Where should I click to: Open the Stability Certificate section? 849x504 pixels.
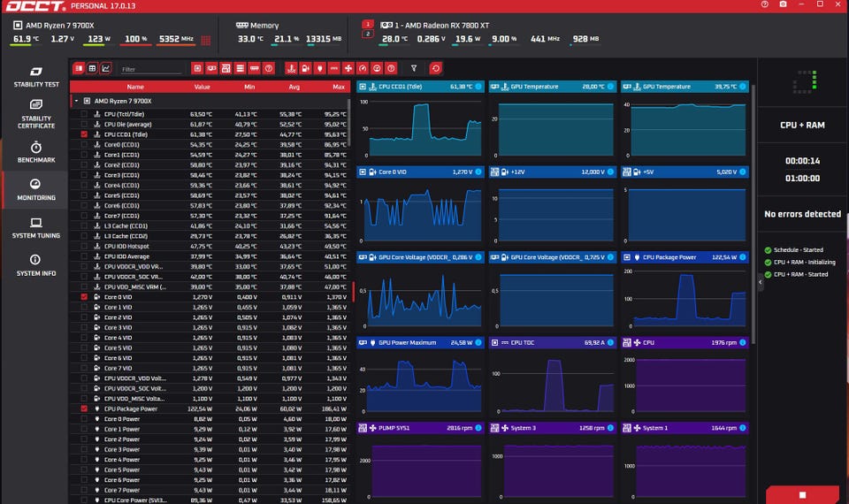[x=35, y=114]
